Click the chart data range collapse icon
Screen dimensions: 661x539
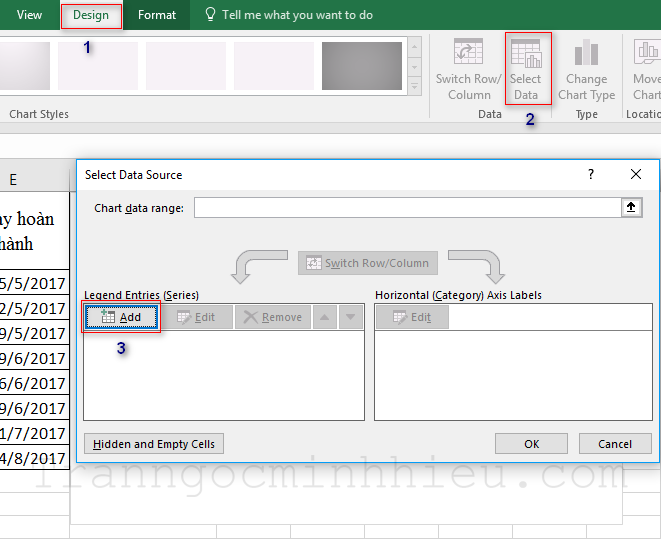[631, 207]
